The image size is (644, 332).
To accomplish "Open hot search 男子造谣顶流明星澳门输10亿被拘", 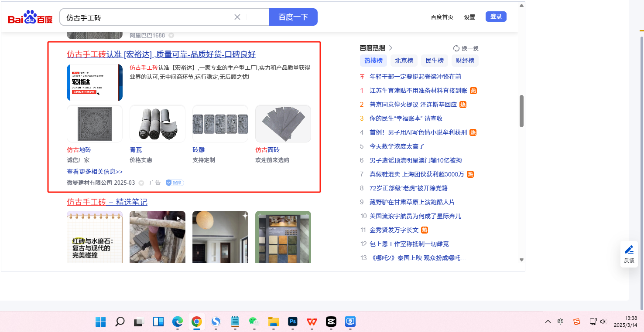I will tap(416, 160).
